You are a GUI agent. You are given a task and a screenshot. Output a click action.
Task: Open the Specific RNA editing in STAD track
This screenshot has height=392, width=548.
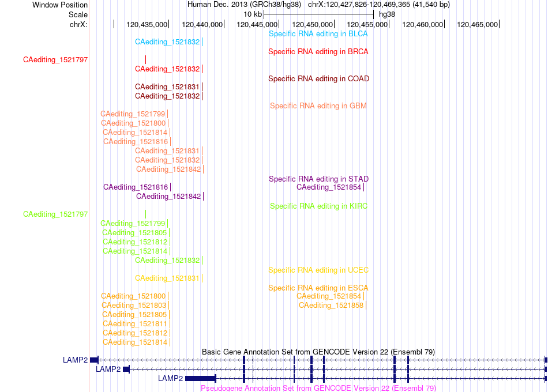pyautogui.click(x=318, y=179)
